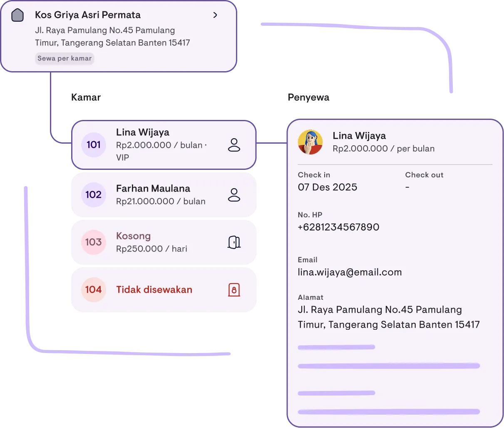Select the pink 103 room number badge
This screenshot has width=504, height=428.
94,242
